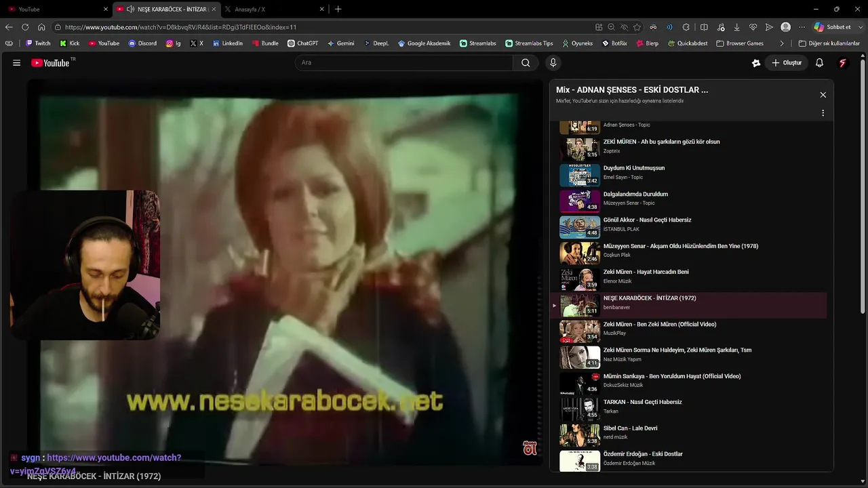Open a new browser tab
This screenshot has height=488, width=868.
pos(338,9)
